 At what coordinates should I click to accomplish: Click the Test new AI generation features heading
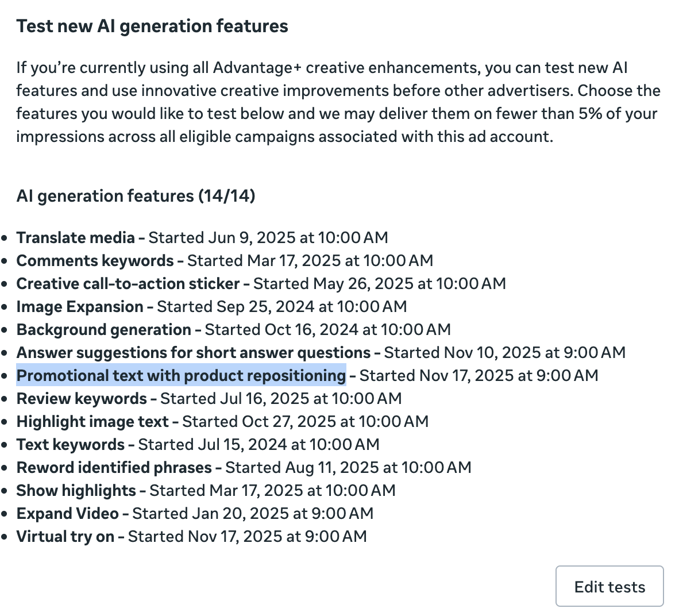152,26
